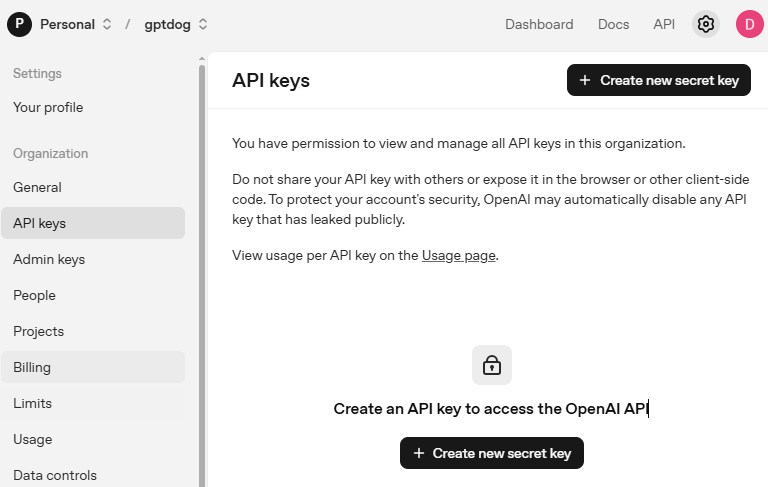
Task: Go to Dashboard in top navigation
Action: (539, 24)
